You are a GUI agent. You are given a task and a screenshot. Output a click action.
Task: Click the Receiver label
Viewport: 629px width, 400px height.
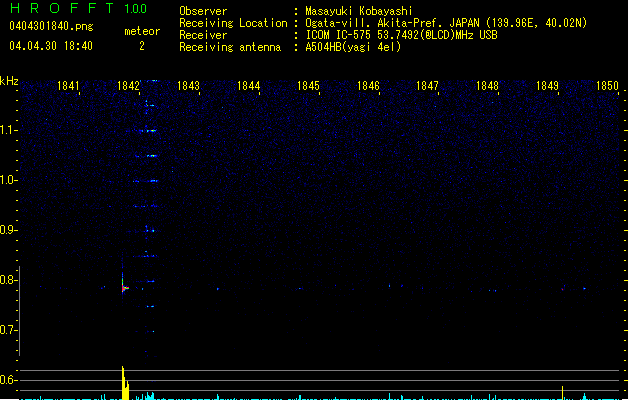click(203, 35)
